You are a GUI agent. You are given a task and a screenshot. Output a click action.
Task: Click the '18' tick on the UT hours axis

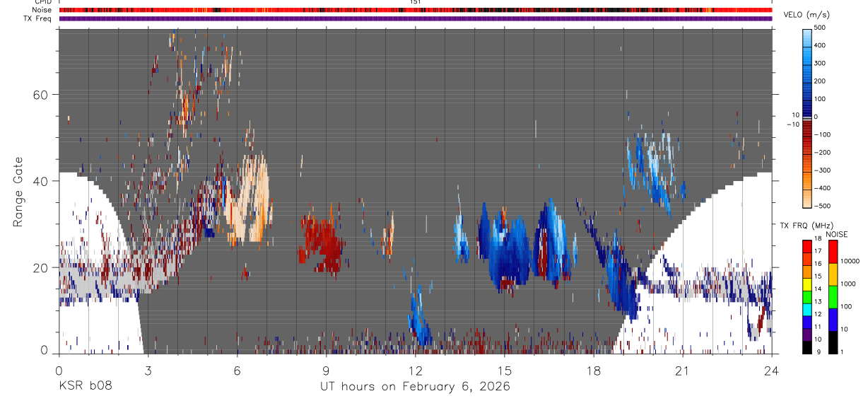coord(593,370)
